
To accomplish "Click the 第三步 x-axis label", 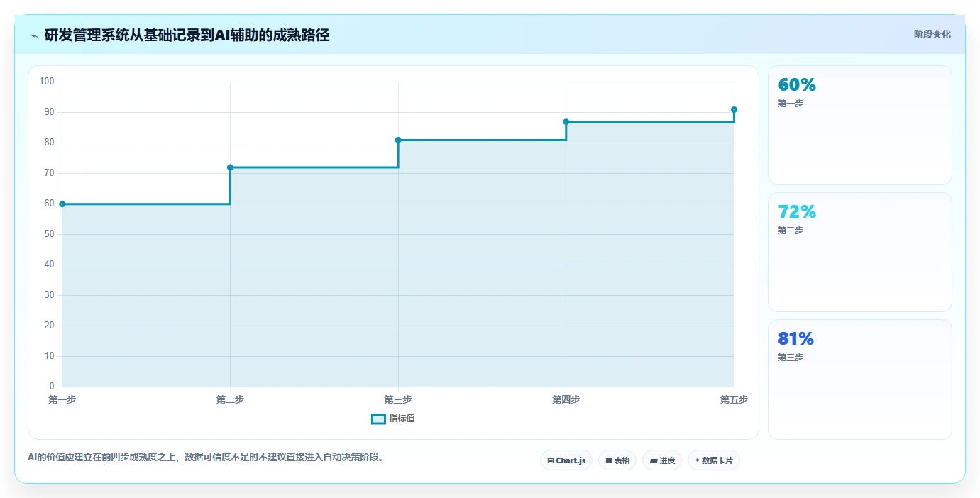I will coord(398,399).
